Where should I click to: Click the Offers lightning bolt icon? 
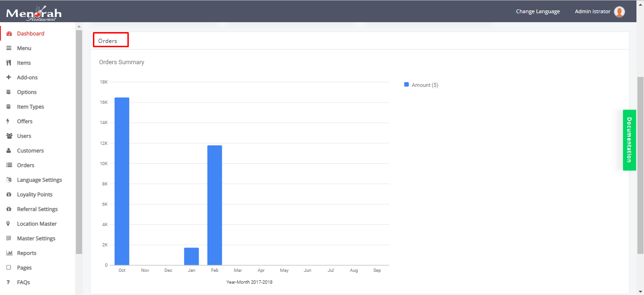[8, 121]
